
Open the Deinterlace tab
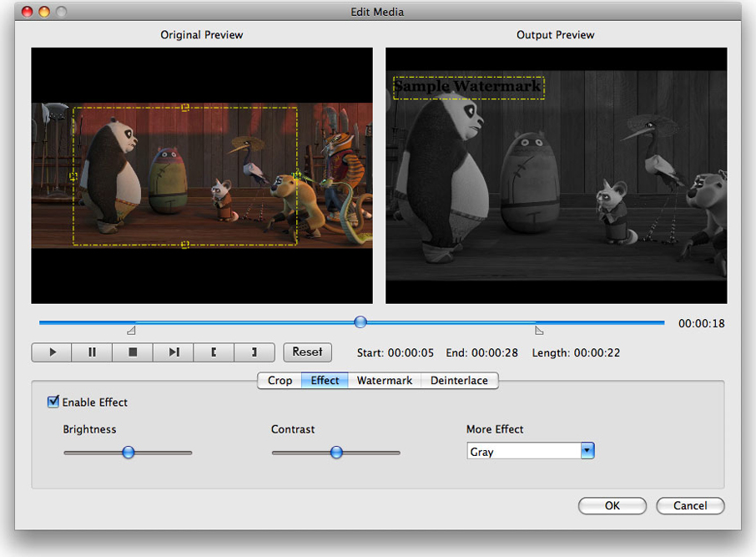click(459, 380)
